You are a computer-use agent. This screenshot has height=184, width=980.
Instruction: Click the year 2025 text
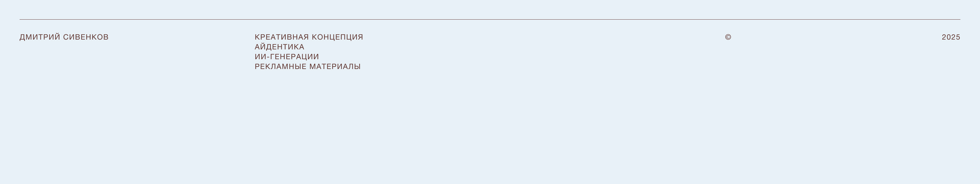pyautogui.click(x=951, y=37)
